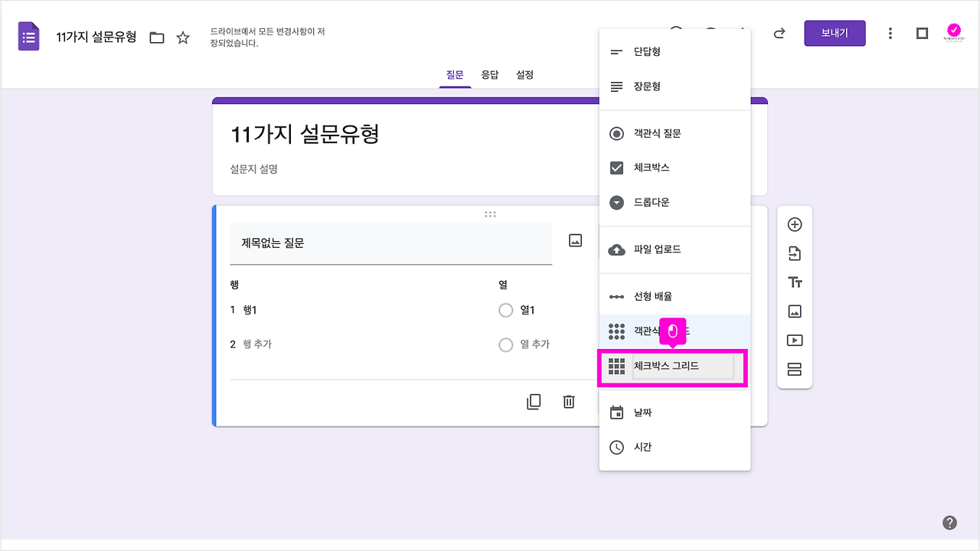Add a new question with the plus icon
The height and width of the screenshot is (551, 980).
point(795,223)
